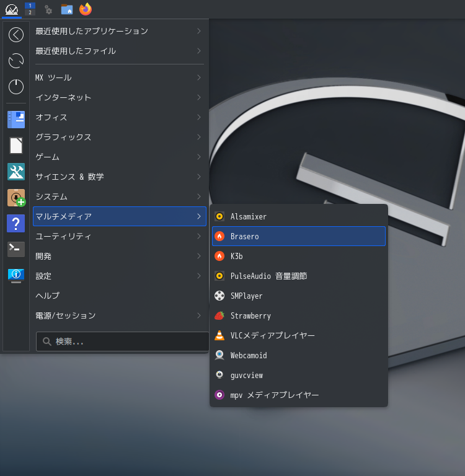465x476 pixels.
Task: Expand the MX ツール submenu arrow
Action: (199, 77)
